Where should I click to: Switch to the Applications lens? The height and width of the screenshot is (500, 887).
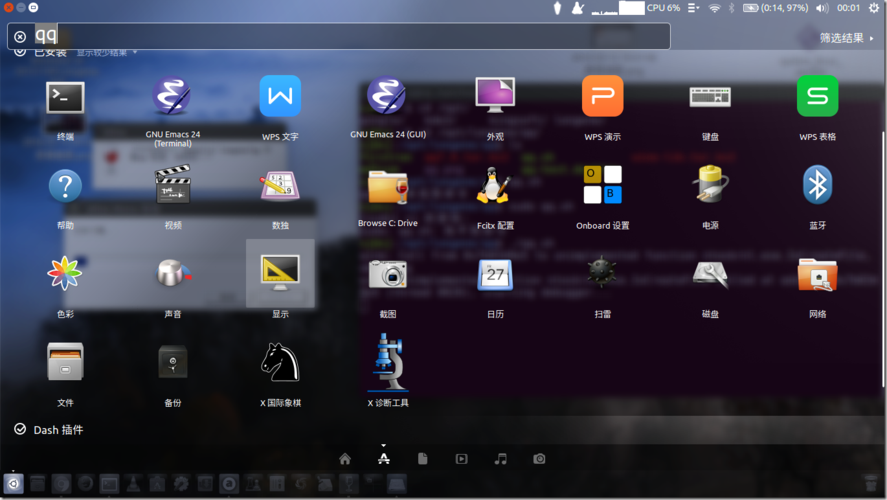pos(384,459)
